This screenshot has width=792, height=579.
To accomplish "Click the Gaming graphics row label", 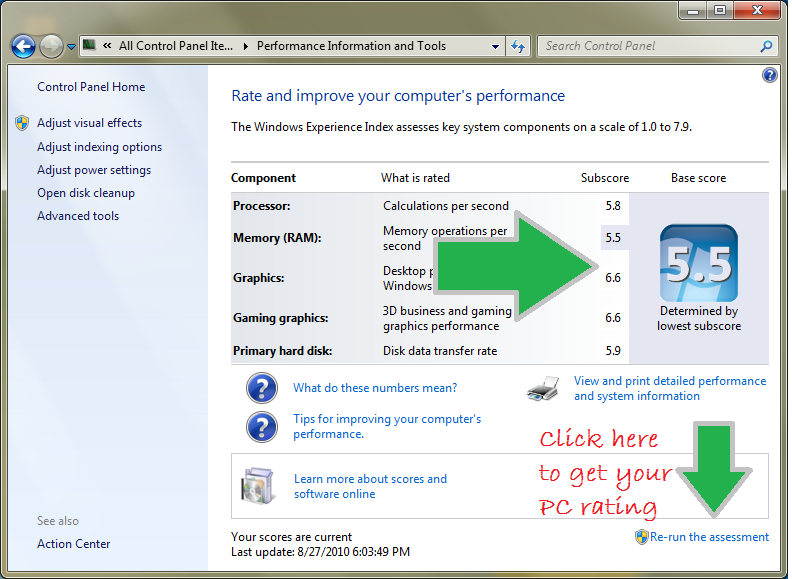I will [280, 318].
